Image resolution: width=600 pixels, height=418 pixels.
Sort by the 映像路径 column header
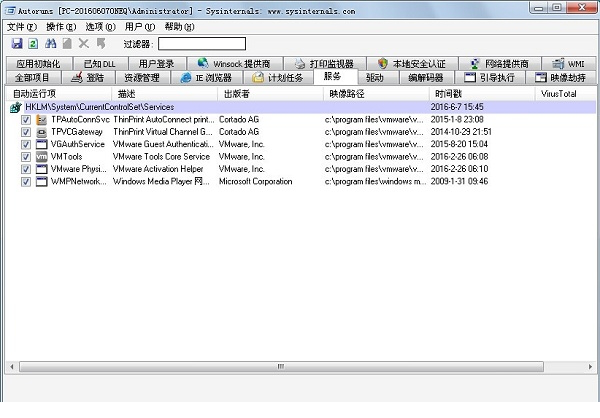pos(376,94)
